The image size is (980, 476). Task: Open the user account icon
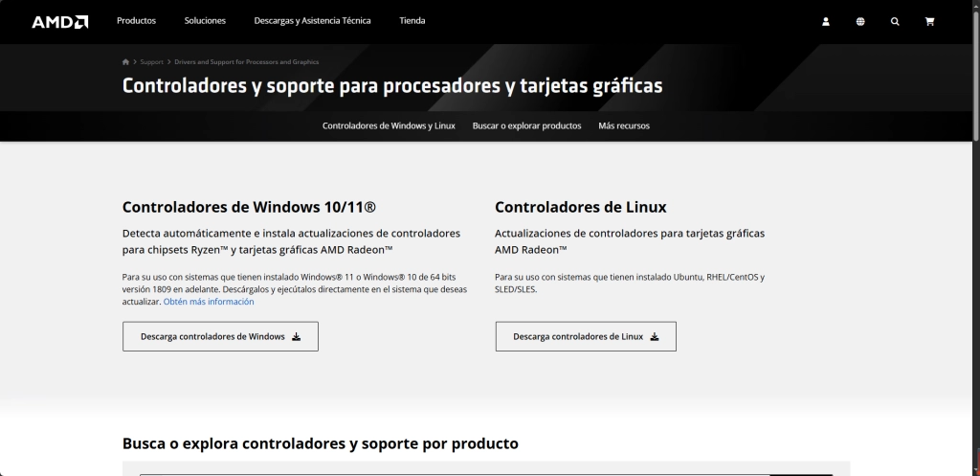pos(825,21)
